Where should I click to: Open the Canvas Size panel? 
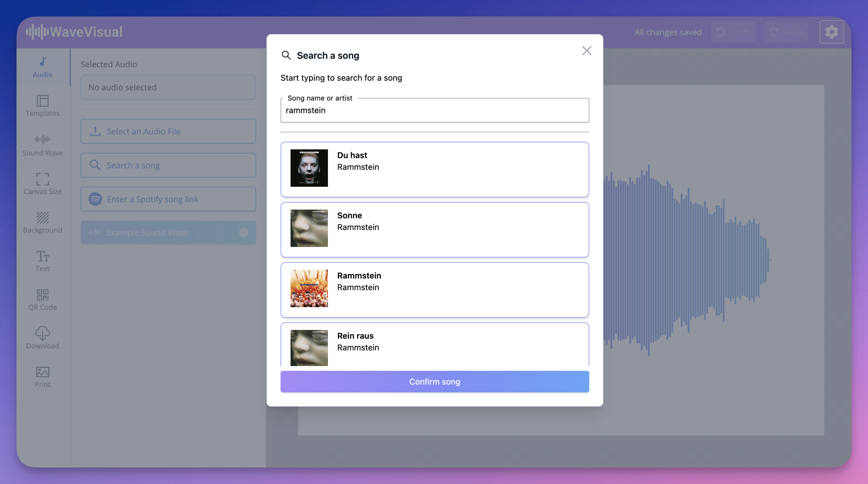42,184
